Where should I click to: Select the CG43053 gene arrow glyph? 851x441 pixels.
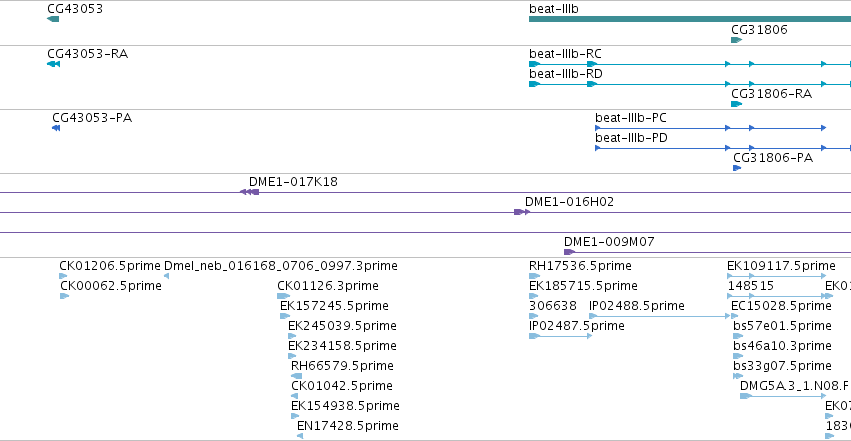pyautogui.click(x=53, y=19)
